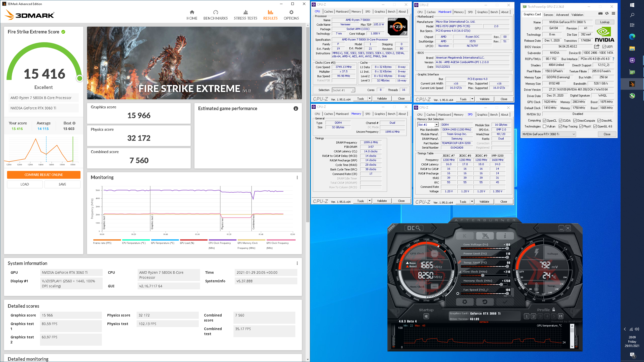Switch to the Advanced tab in GPU-Z
The image size is (644, 362).
pyautogui.click(x=562, y=15)
